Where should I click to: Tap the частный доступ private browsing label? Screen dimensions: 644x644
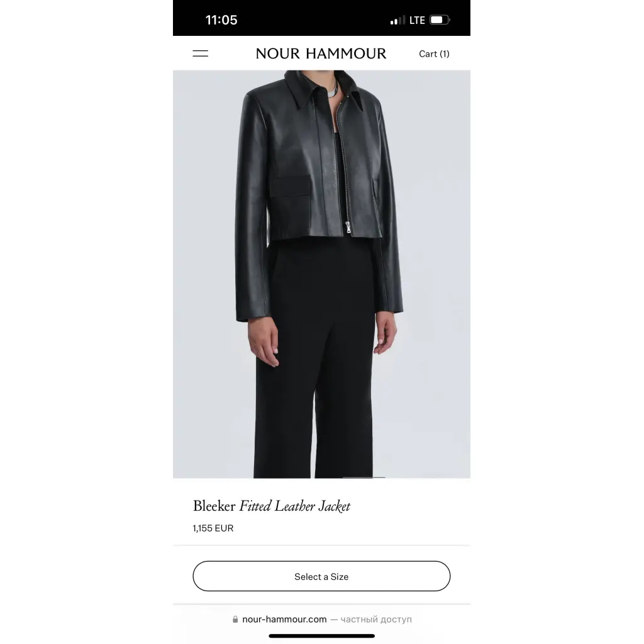click(376, 619)
